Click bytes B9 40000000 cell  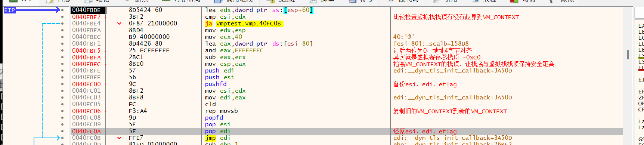click(x=149, y=37)
